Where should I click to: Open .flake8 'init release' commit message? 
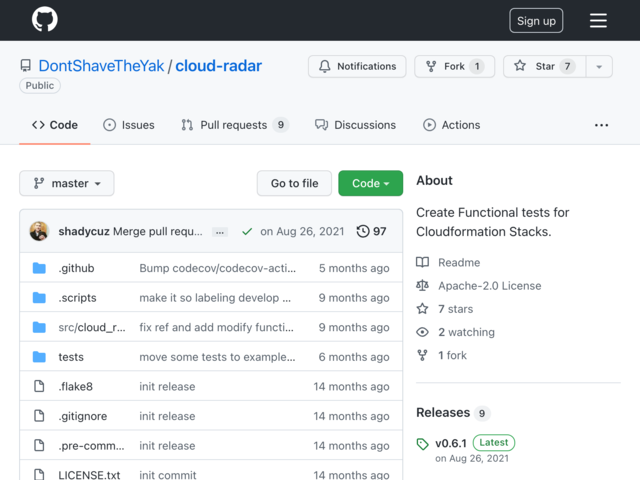(167, 387)
